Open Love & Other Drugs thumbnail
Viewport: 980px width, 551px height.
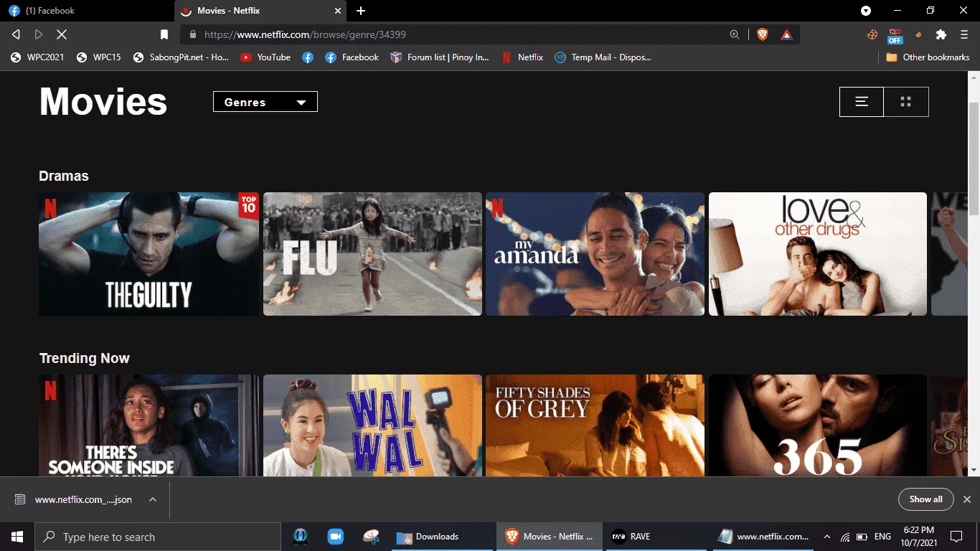pyautogui.click(x=818, y=254)
